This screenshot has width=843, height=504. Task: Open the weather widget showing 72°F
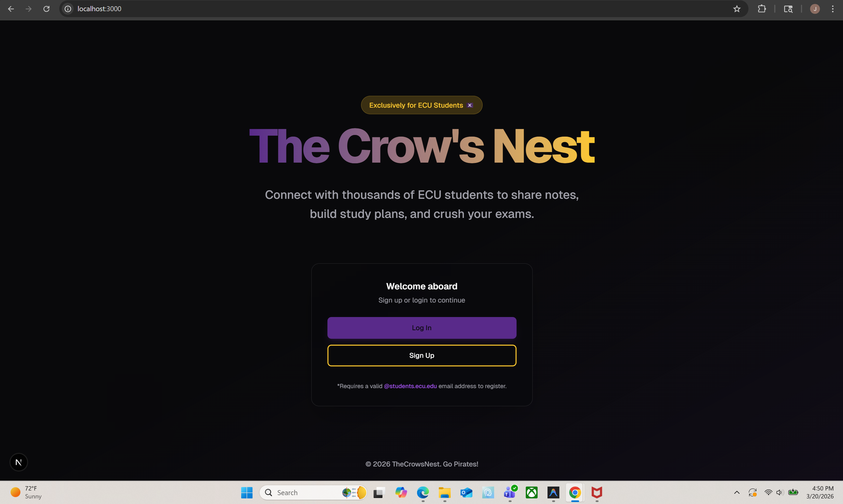(26, 492)
